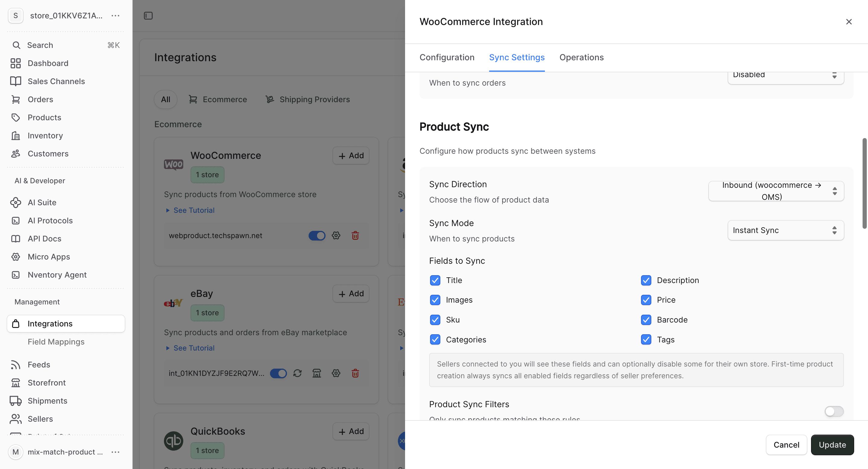This screenshot has height=469, width=868.
Task: Open settings gear for webproduct.techspawn.net
Action: [336, 235]
